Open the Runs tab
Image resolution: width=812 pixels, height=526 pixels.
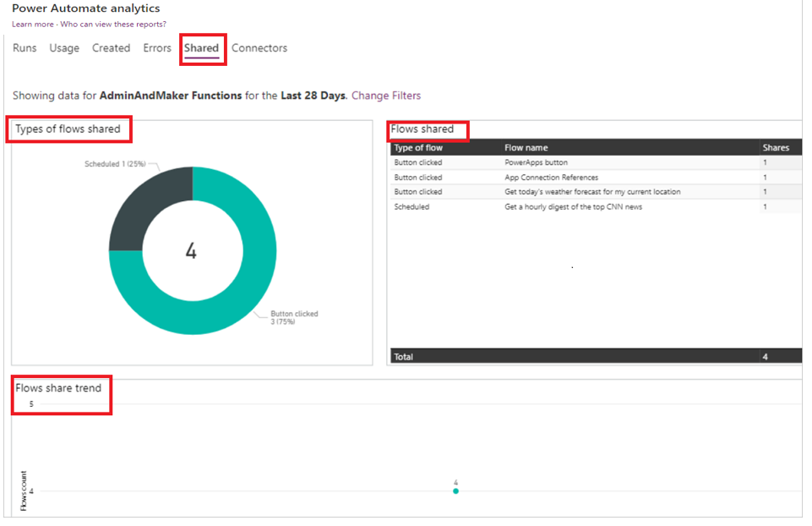click(x=25, y=48)
